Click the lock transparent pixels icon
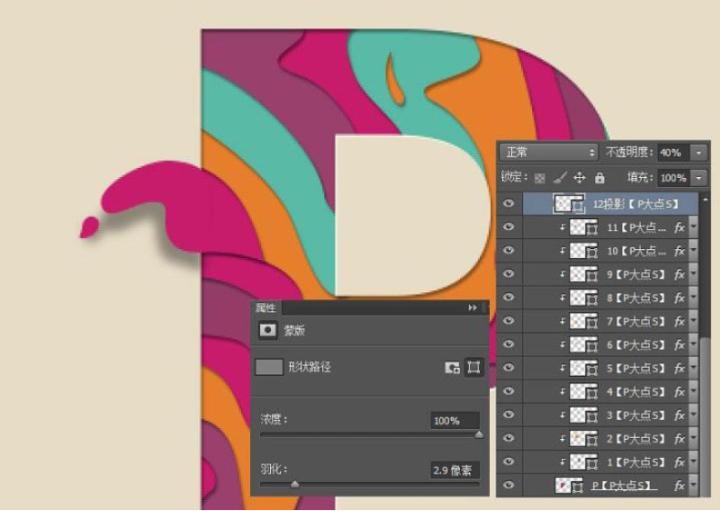This screenshot has width=720, height=511. click(541, 177)
